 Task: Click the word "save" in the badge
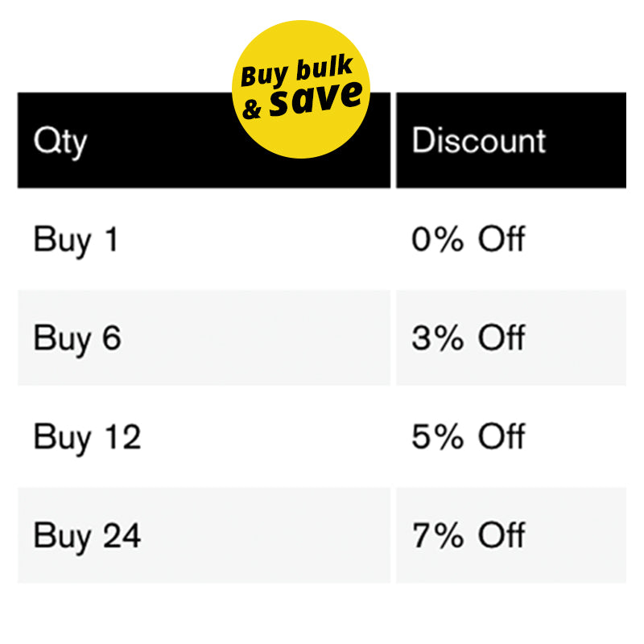316,99
